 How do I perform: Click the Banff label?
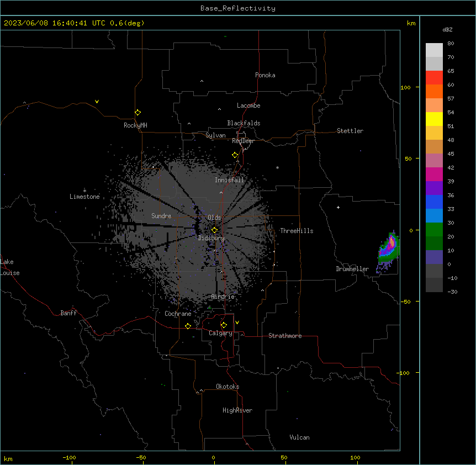coord(68,313)
